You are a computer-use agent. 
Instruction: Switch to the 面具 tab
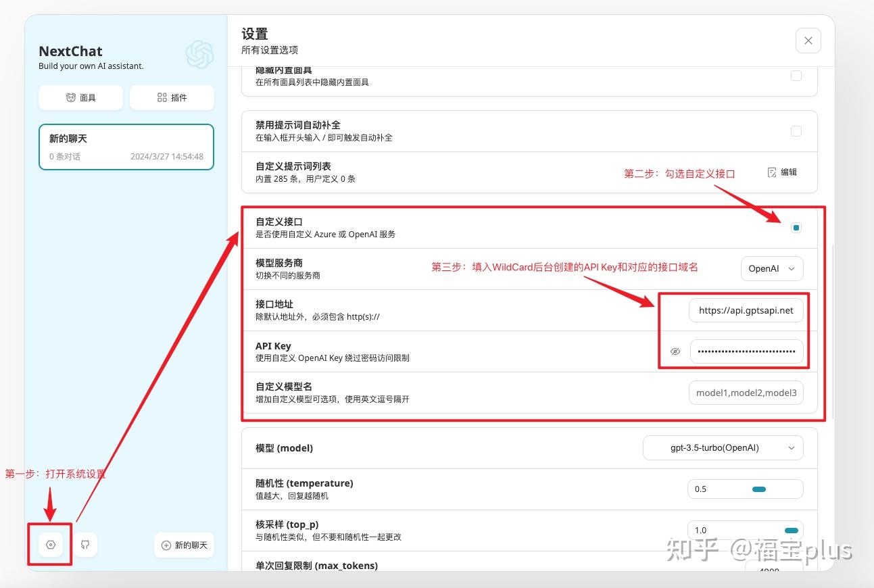(80, 97)
